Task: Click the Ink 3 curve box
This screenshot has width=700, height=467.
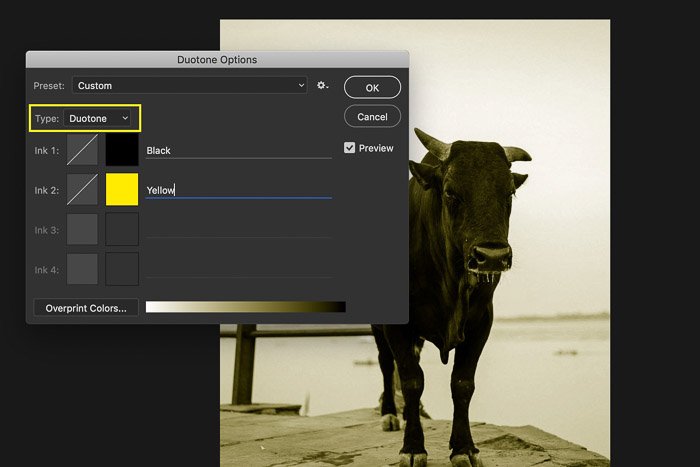Action: pos(82,229)
